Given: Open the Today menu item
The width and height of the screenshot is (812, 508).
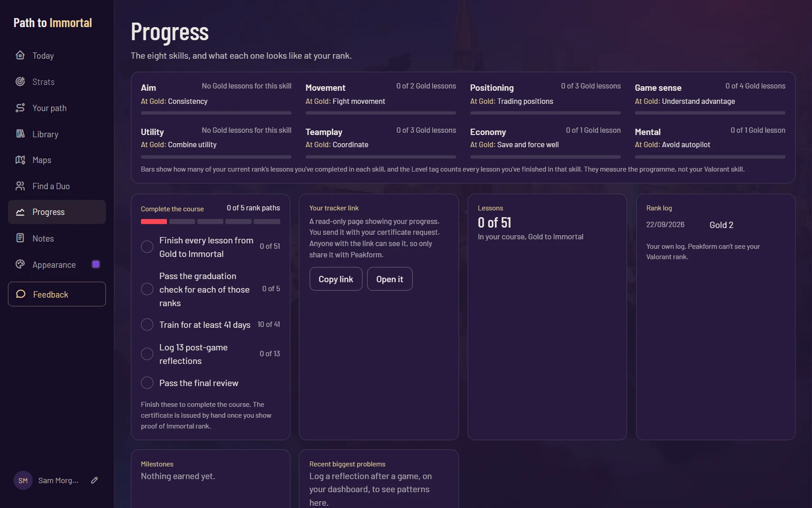Looking at the screenshot, I should [57, 56].
